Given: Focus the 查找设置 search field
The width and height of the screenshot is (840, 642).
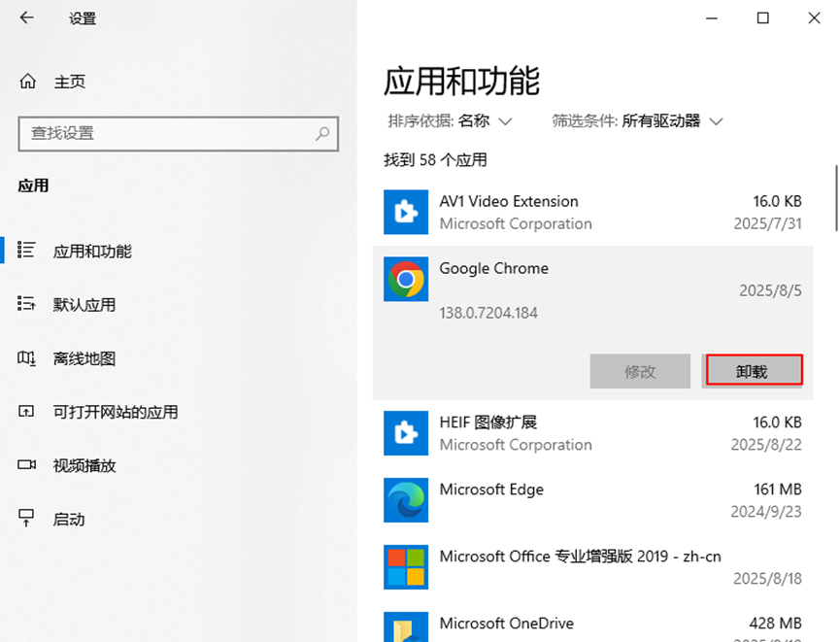Looking at the screenshot, I should click(x=179, y=134).
